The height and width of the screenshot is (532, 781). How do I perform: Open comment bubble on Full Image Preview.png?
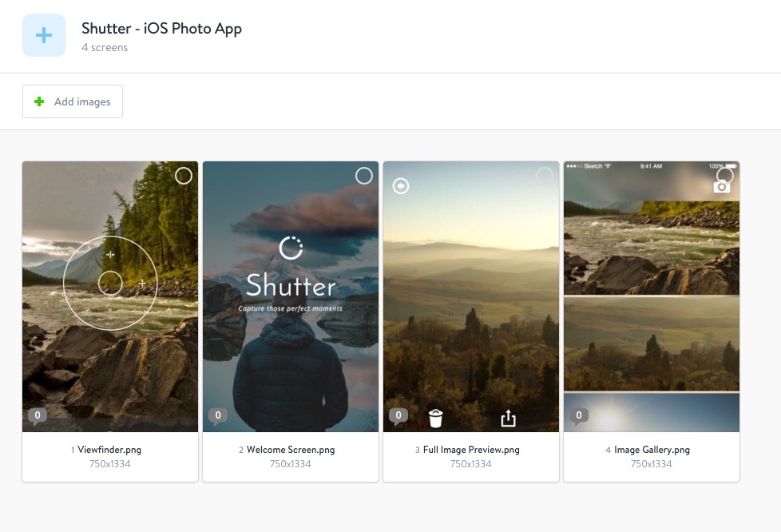coord(398,415)
